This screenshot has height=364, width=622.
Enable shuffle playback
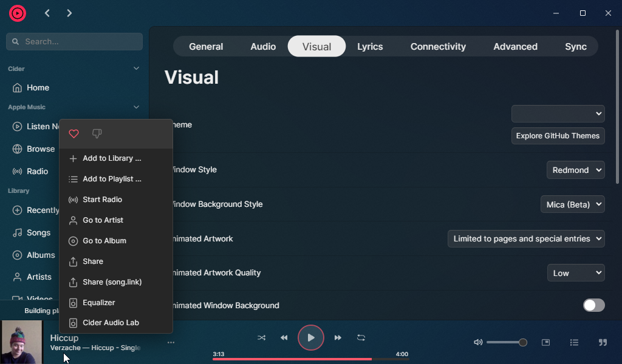tap(261, 338)
